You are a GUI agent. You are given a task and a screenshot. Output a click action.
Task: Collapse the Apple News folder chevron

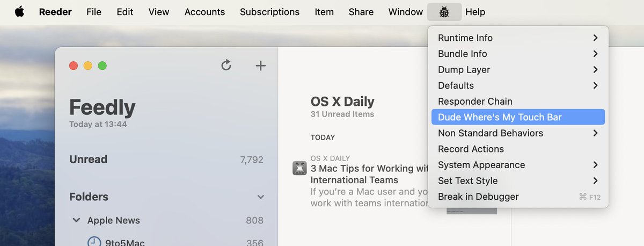coord(77,220)
